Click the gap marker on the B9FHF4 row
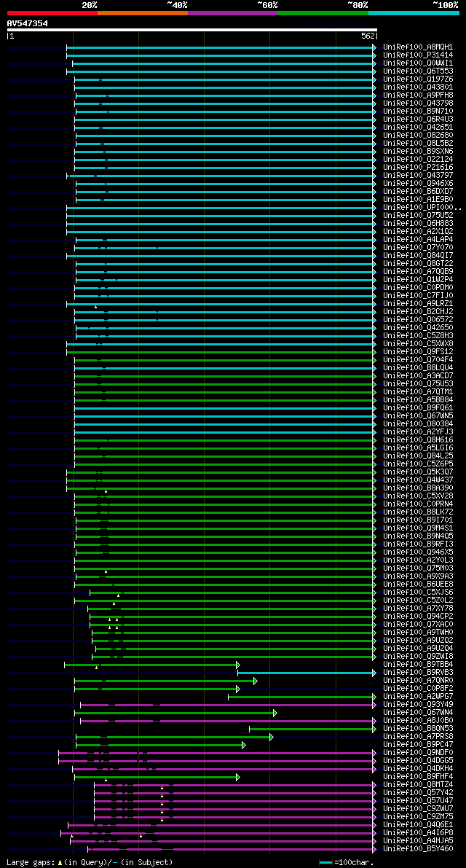Viewport: 466px width, 868px height. tap(106, 780)
